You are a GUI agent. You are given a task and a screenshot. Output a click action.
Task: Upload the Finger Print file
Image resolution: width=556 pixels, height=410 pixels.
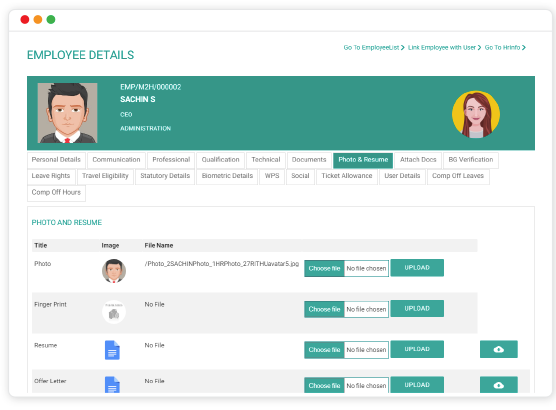click(417, 309)
